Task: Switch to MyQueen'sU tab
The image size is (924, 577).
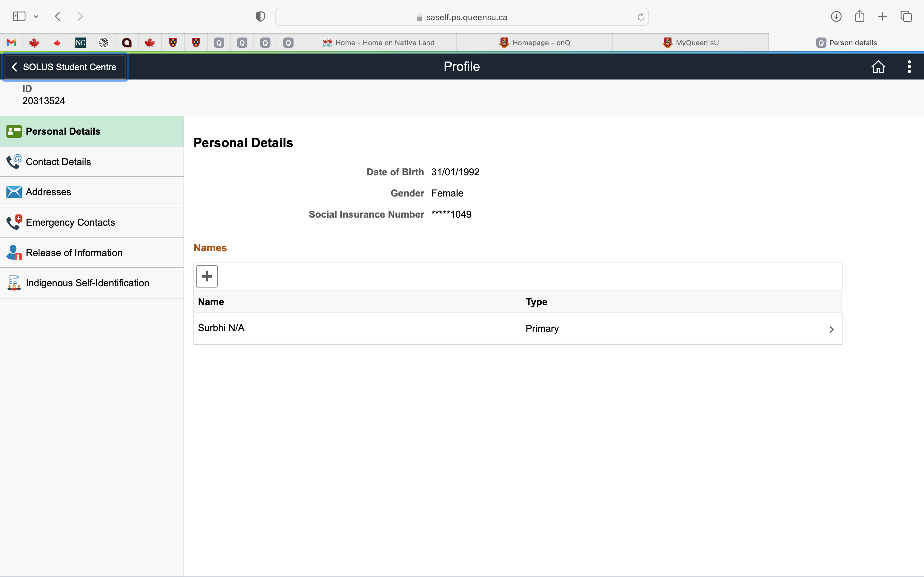Action: pyautogui.click(x=690, y=43)
